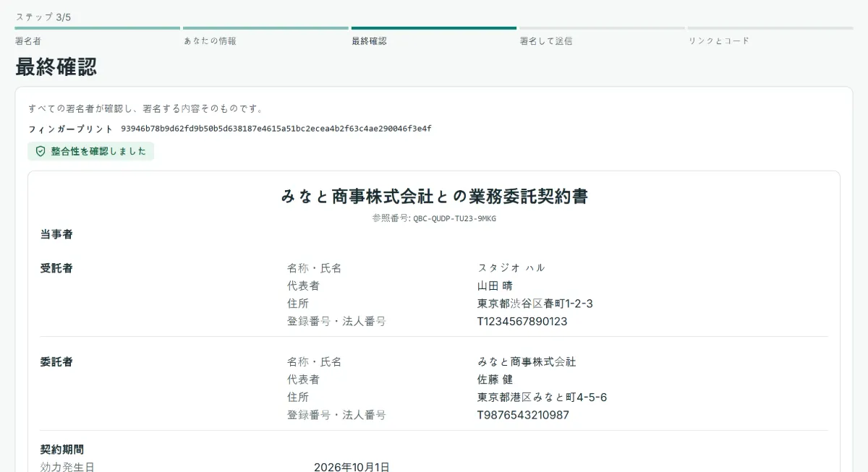This screenshot has height=472, width=868.
Task: Click the フィンガープリント label
Action: (71, 129)
